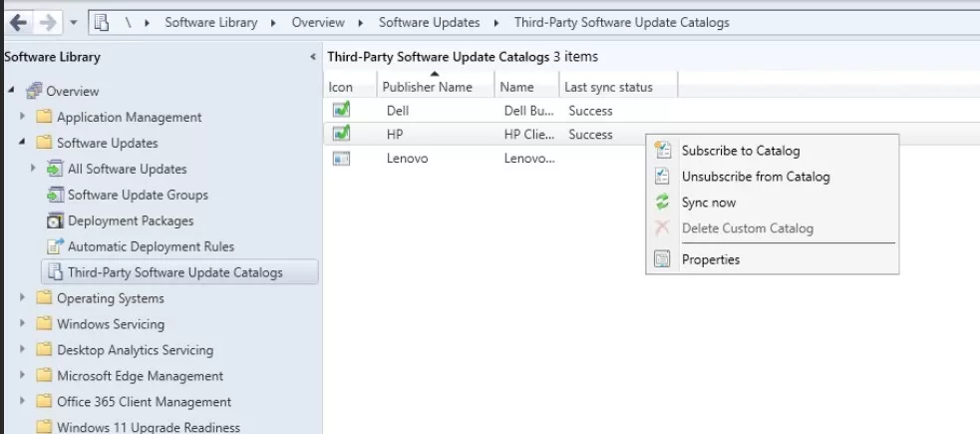Click Software Updates in the breadcrumb
980x434 pixels.
coord(429,23)
